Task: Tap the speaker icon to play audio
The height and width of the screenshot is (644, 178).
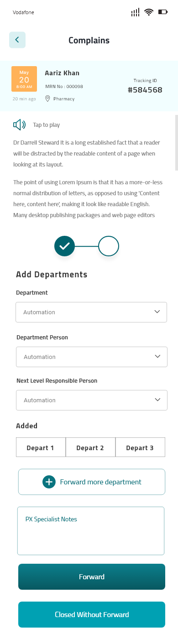Action: pos(20,125)
